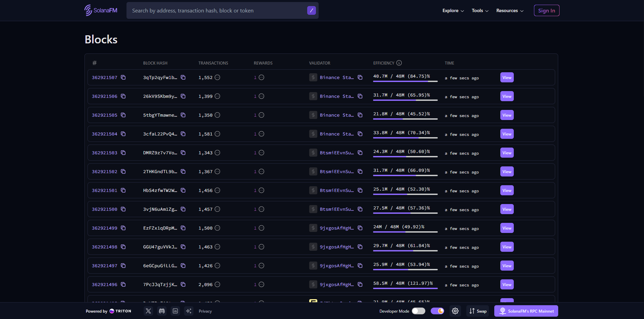644x319 pixels.
Task: Expand transaction details for block 362921505
Action: 217,115
